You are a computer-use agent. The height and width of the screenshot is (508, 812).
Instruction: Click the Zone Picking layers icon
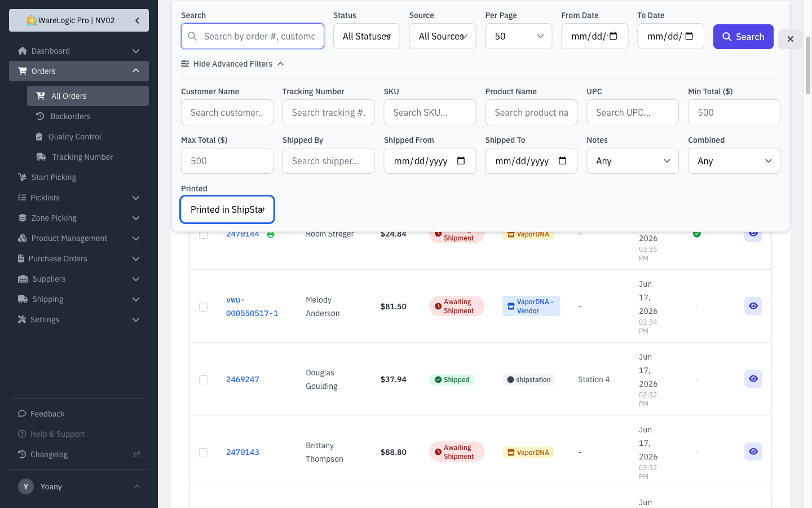[x=23, y=218]
